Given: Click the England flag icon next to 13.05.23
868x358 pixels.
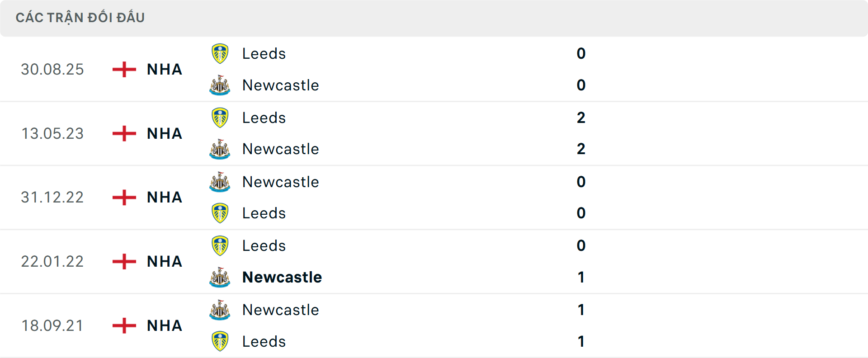Looking at the screenshot, I should coord(123,133).
